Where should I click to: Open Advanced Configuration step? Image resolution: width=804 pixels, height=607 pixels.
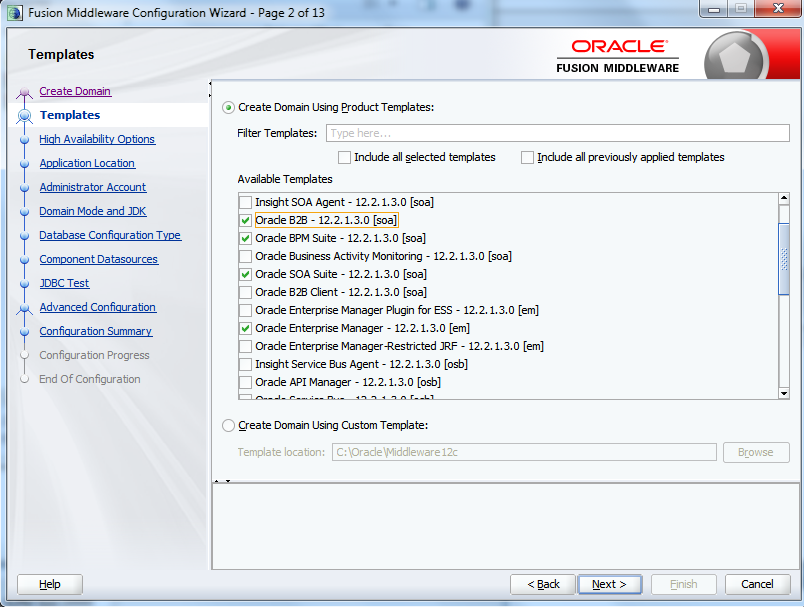97,307
